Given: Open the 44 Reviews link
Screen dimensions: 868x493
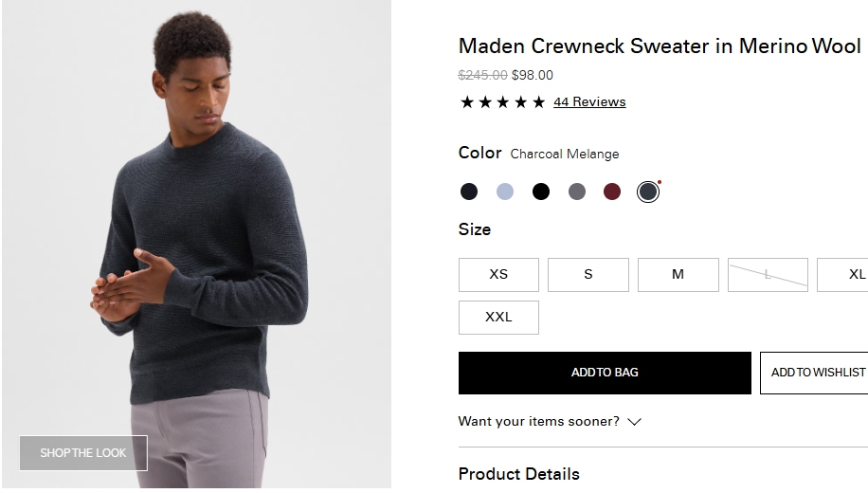Looking at the screenshot, I should (589, 102).
